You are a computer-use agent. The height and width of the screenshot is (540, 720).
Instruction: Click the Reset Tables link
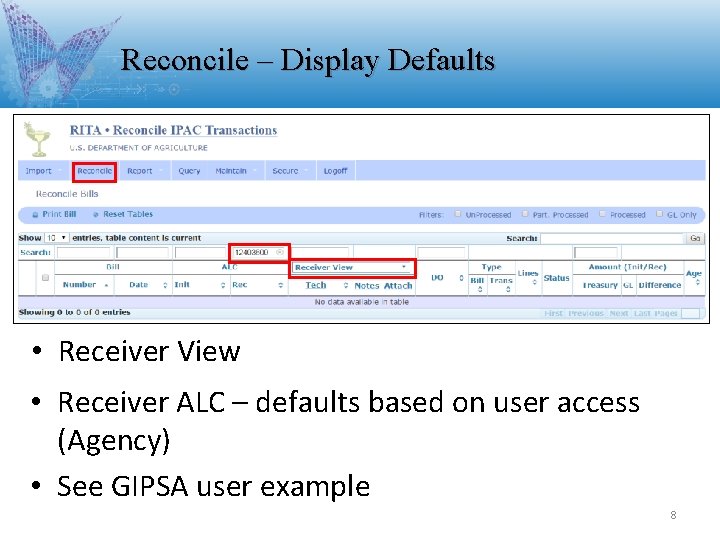click(x=128, y=214)
